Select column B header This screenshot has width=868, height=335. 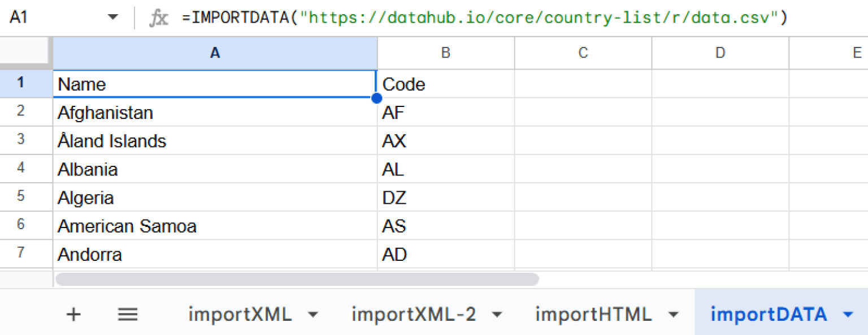446,53
